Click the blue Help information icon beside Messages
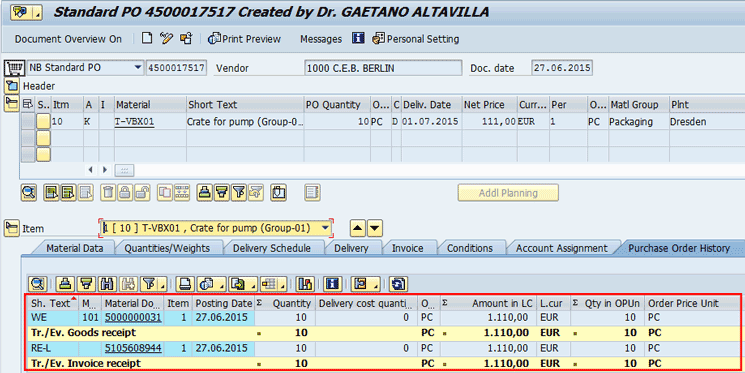The width and height of the screenshot is (745, 373). coord(358,38)
